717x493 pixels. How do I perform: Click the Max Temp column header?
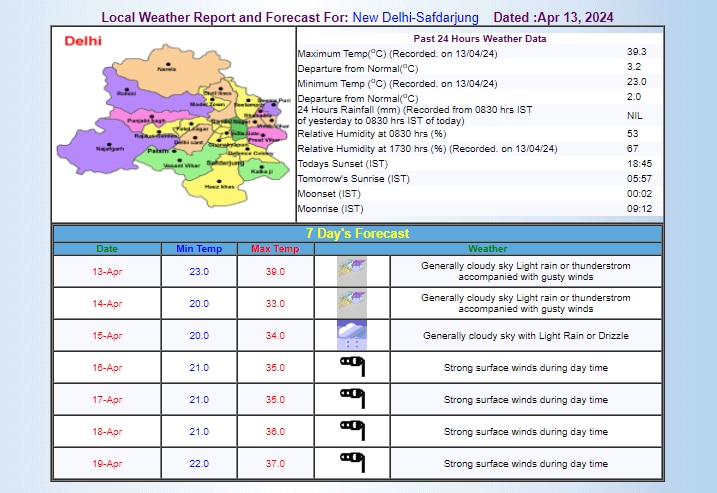click(x=275, y=249)
